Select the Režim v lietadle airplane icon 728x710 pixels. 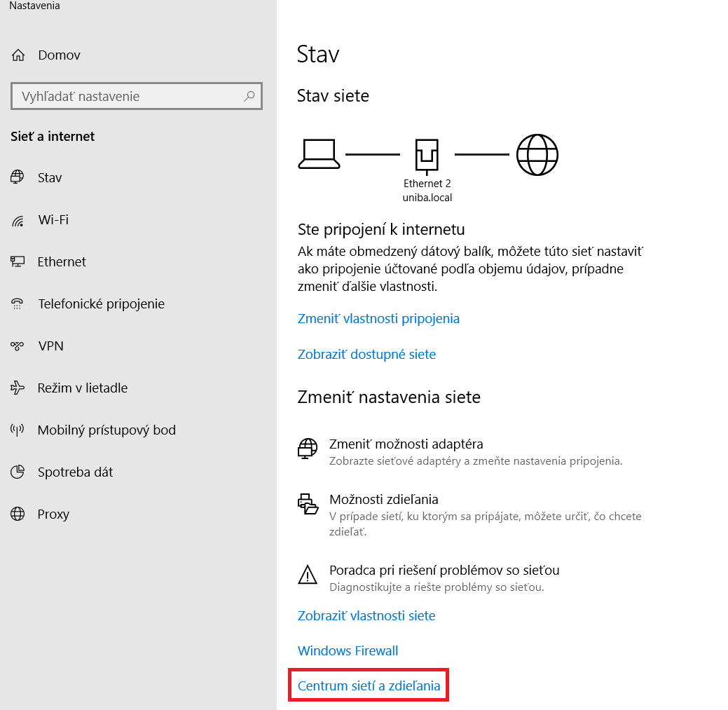(x=18, y=388)
